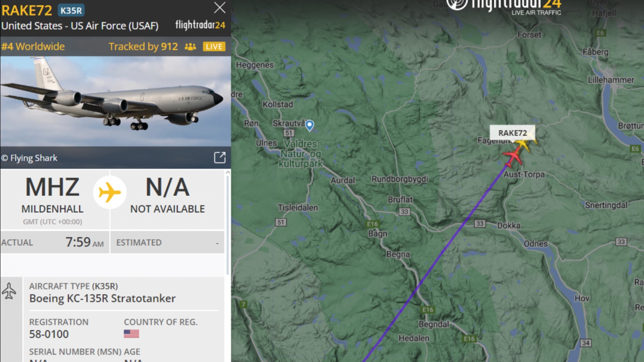The image size is (644, 362).
Task: Open the KC-135 aircraft photo thumbnail
Action: pyautogui.click(x=116, y=101)
